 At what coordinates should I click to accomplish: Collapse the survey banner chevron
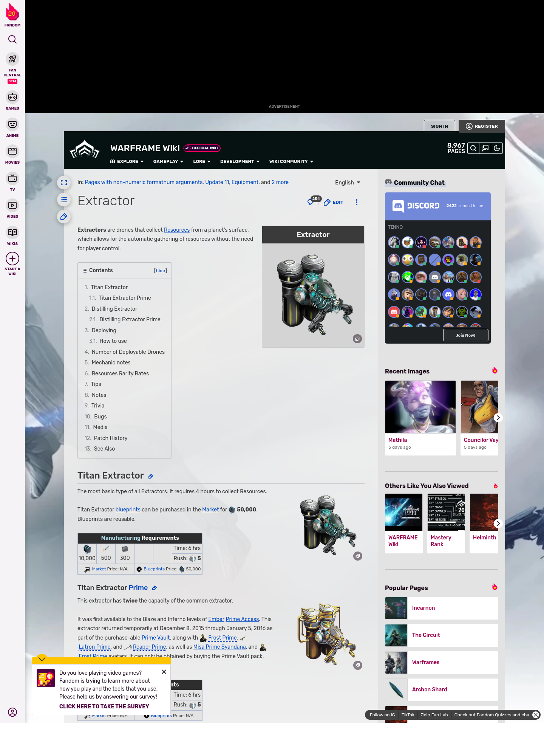(42, 659)
